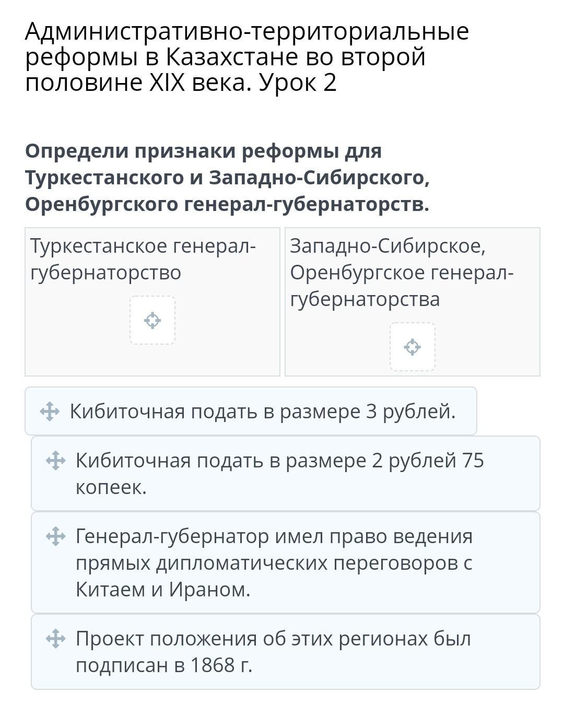Select the 'Проект положения об этих регионах' text

pos(273,639)
